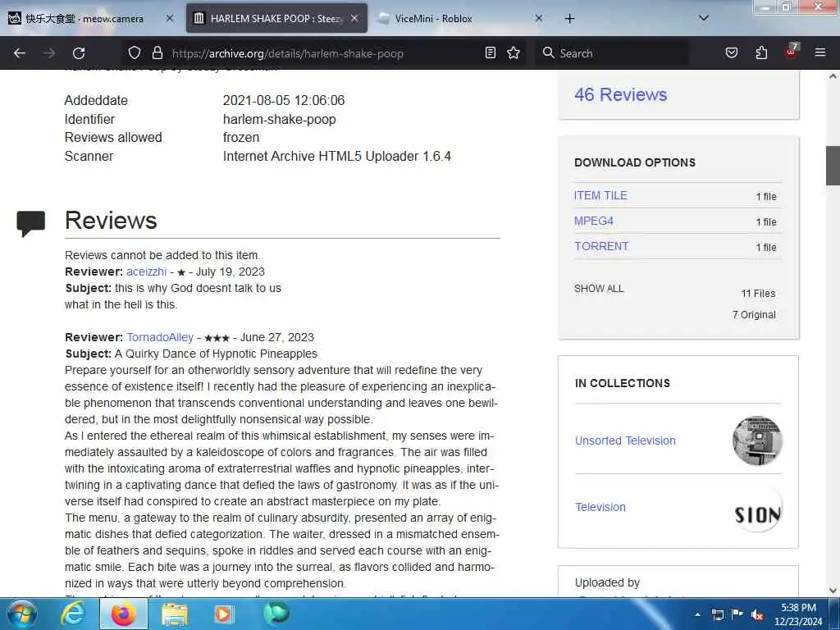
Task: Click Addeddate value '2021-08-05 12:06:06'
Action: 284,101
